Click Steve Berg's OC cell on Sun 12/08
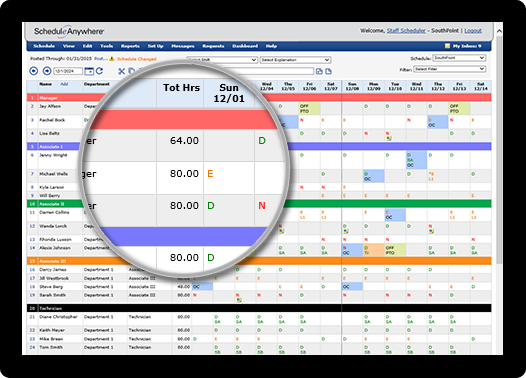526x378 pixels. tap(352, 286)
